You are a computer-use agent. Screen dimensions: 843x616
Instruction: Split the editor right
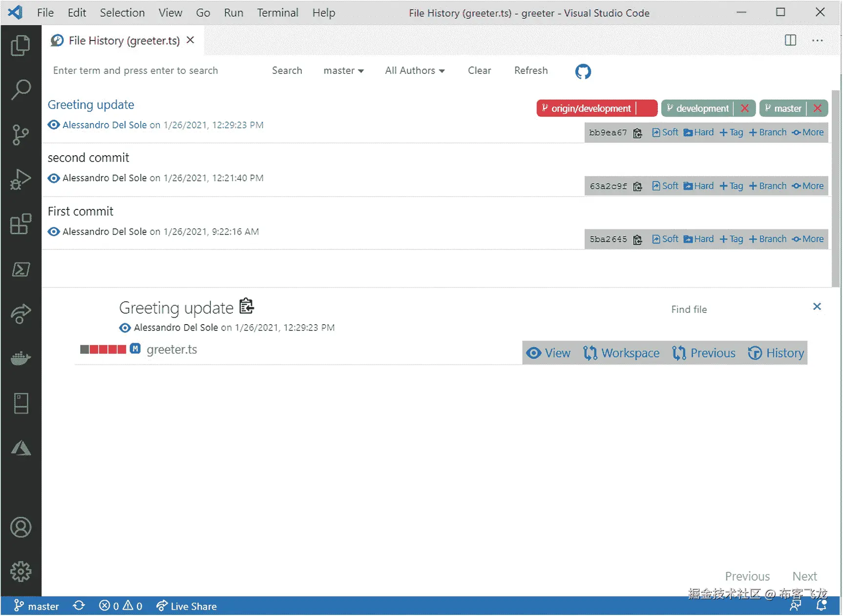point(790,40)
